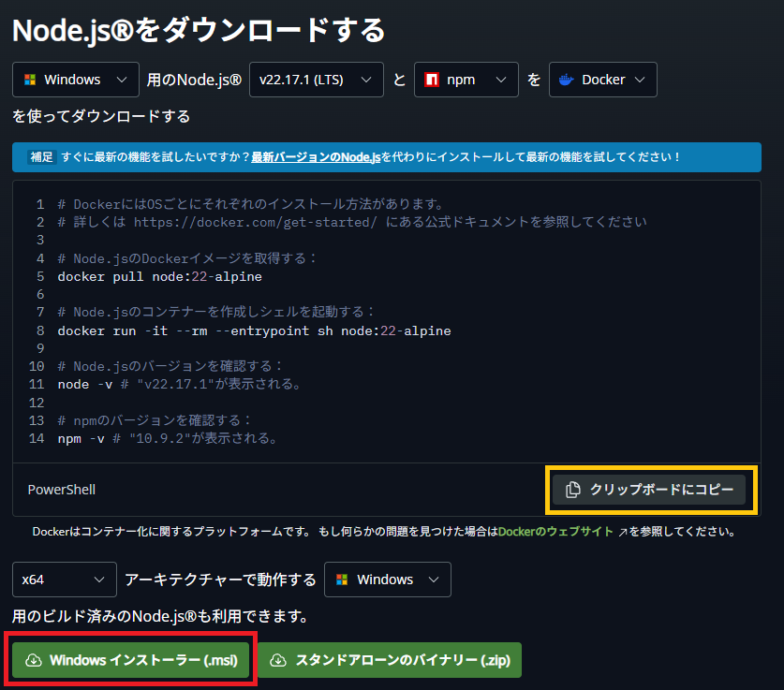Click the クリップボードにコピー button
The height and width of the screenshot is (690, 784).
coord(649,490)
